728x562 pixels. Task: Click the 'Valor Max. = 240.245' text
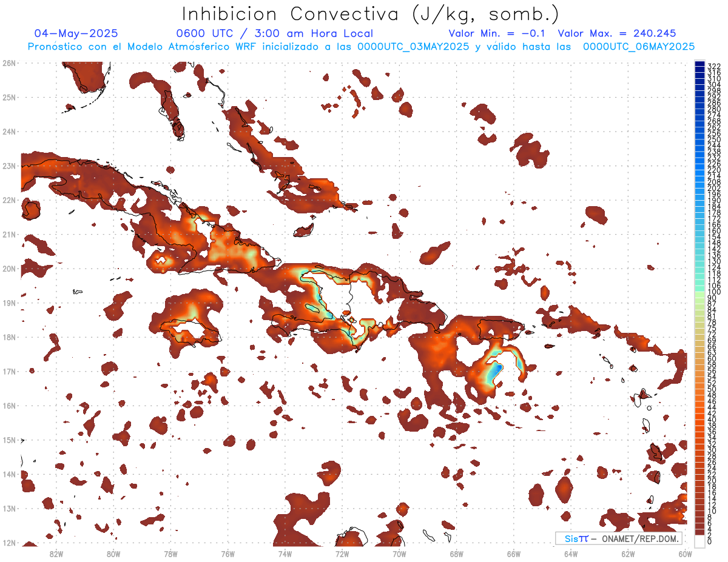(617, 33)
